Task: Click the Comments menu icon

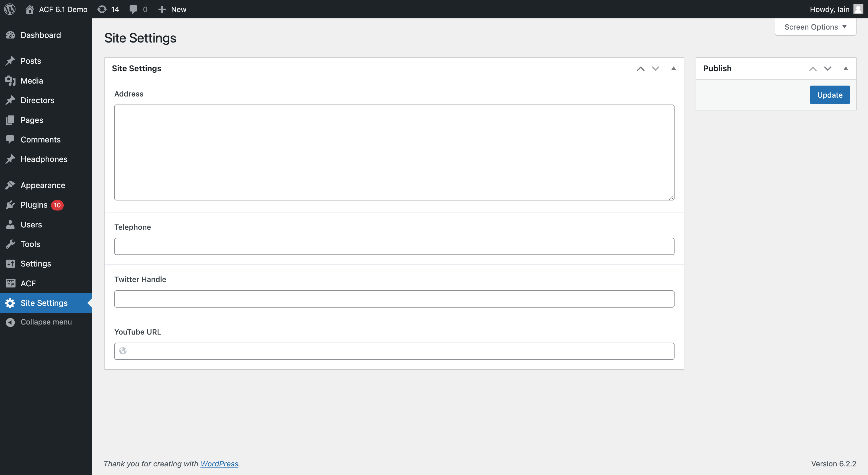Action: point(10,139)
